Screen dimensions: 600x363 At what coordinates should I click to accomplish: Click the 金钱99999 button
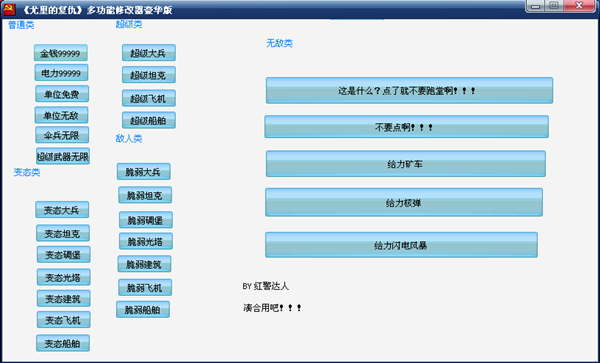[60, 53]
